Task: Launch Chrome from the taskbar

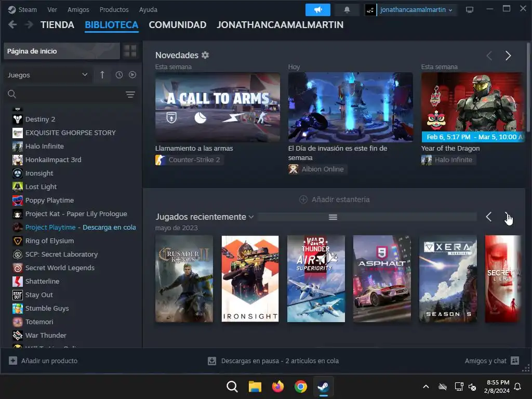Action: click(301, 387)
